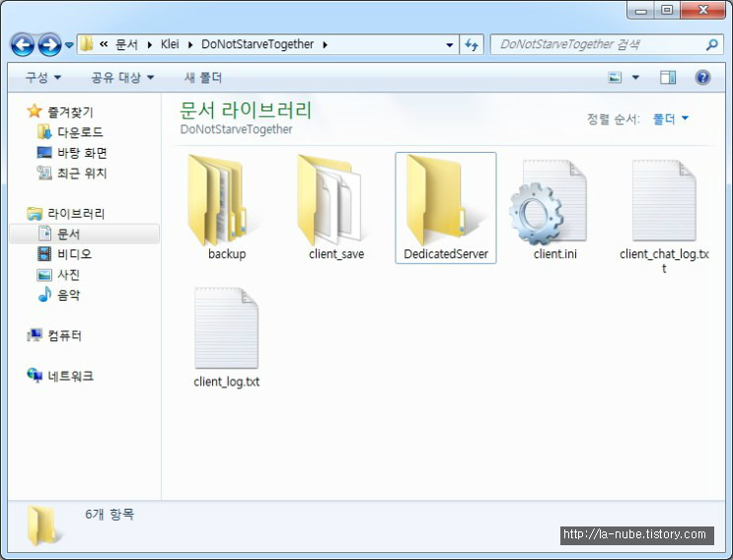733x560 pixels.
Task: Click the DedicatedServer name label
Action: pos(446,254)
